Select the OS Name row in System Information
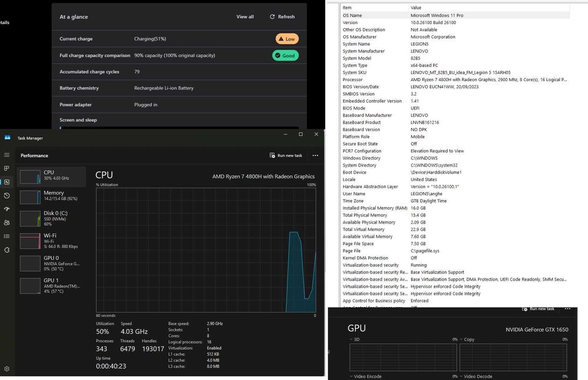The width and height of the screenshot is (588, 380). coord(455,15)
